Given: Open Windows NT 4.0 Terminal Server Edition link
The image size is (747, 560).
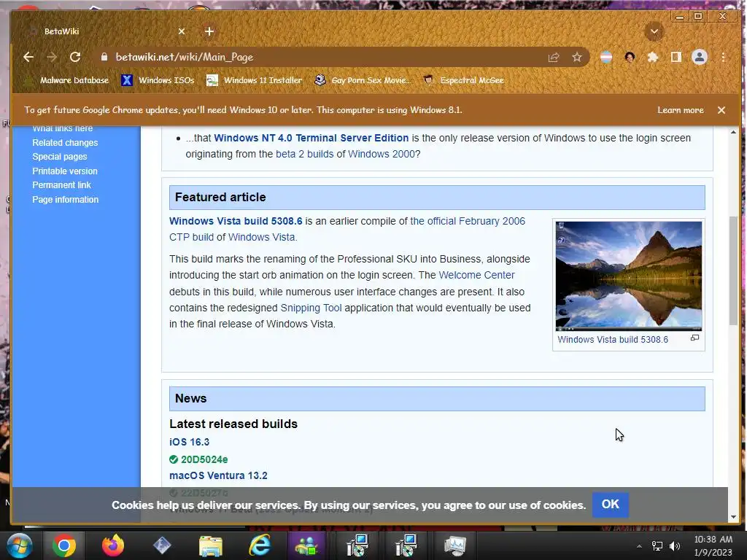Looking at the screenshot, I should pyautogui.click(x=311, y=138).
